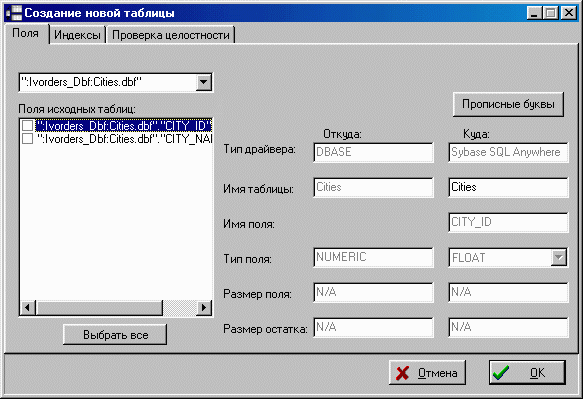
Task: Select the CITY_ID row in the field list
Action: (x=124, y=125)
